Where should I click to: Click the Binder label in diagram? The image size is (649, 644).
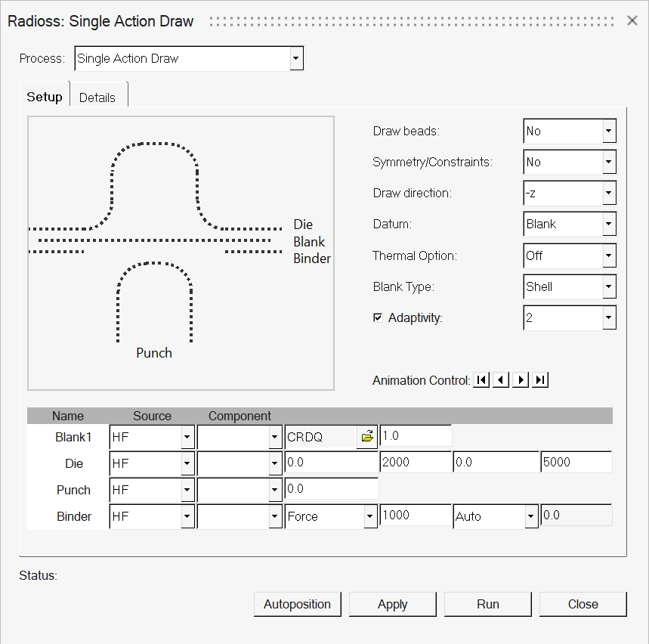[x=312, y=259]
